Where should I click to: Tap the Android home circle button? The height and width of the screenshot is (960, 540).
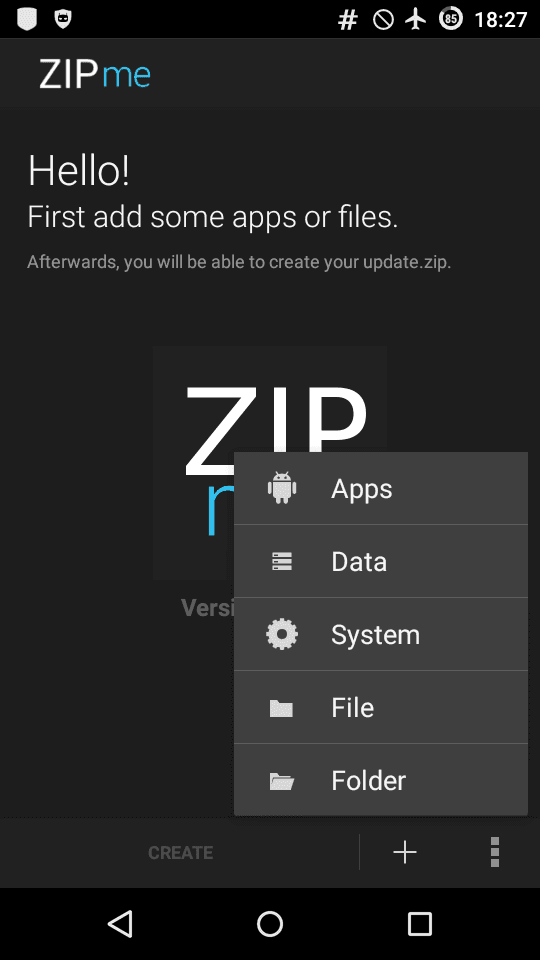(x=270, y=923)
